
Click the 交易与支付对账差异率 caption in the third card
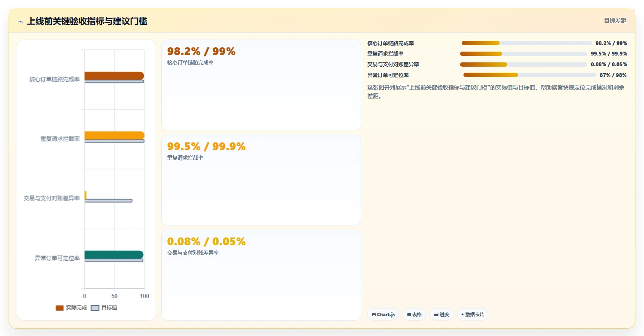pyautogui.click(x=193, y=253)
